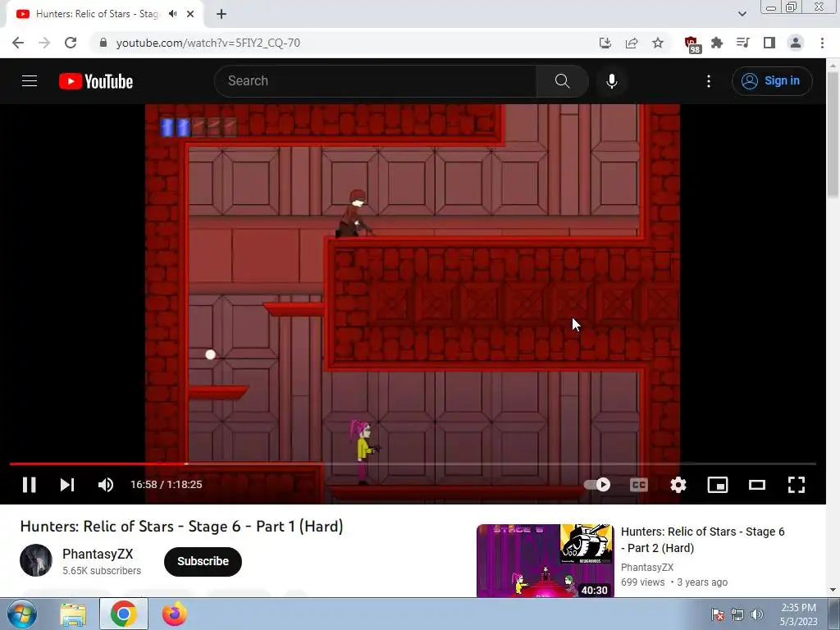
Task: Click the install app icon
Action: [x=605, y=43]
